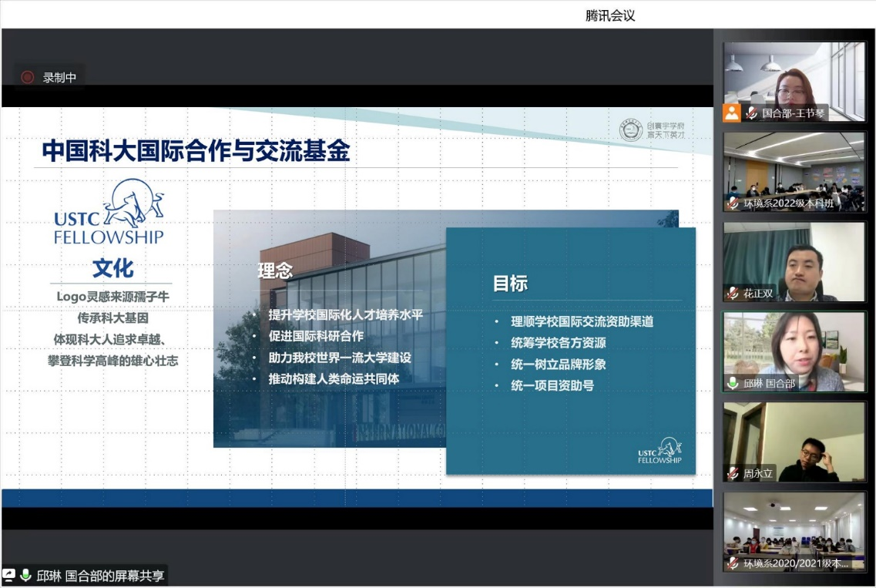Click the muted mic icon for 环境系2022级本科班
Image resolution: width=876 pixels, height=588 pixels.
733,203
